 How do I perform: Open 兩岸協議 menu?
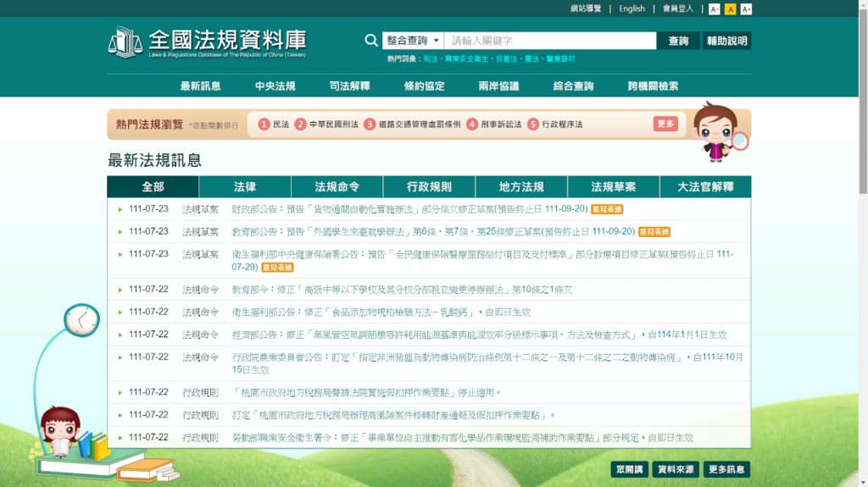pyautogui.click(x=498, y=86)
